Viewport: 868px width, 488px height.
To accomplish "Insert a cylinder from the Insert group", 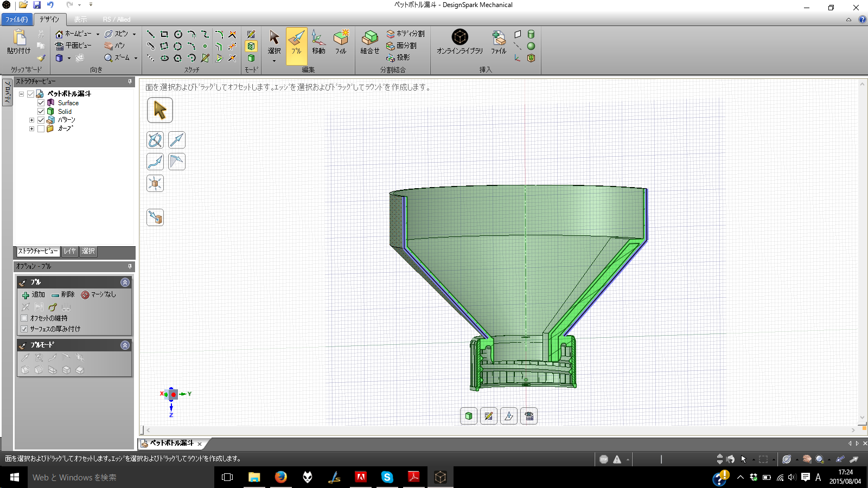I will click(531, 34).
